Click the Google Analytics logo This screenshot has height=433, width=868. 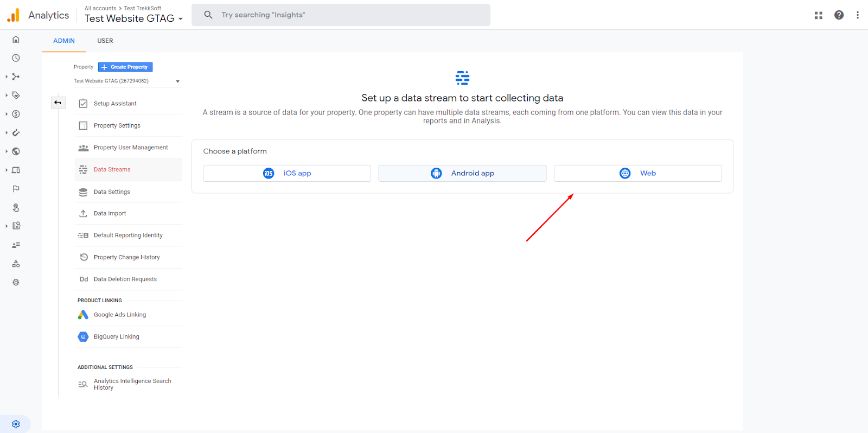point(13,15)
